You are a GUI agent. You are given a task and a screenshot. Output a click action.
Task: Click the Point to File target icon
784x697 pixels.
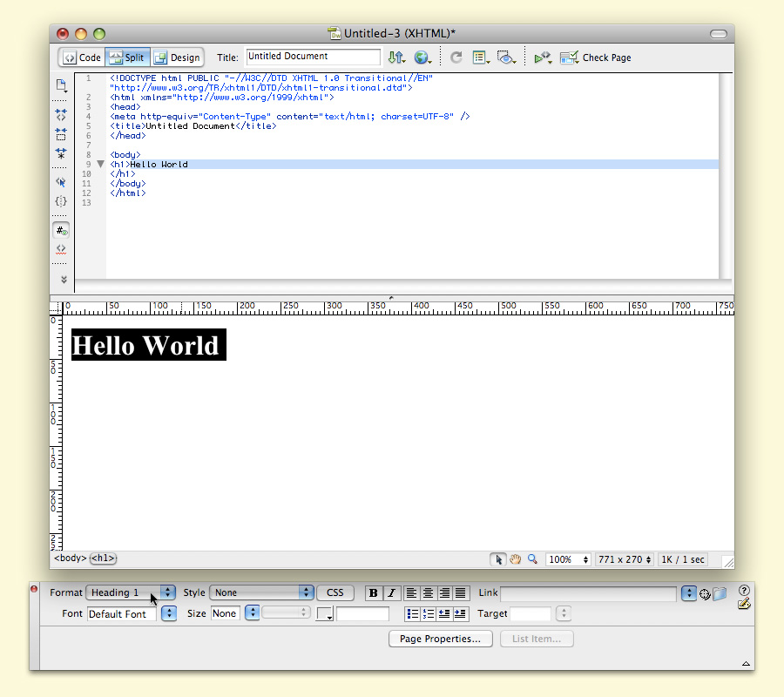coord(705,593)
